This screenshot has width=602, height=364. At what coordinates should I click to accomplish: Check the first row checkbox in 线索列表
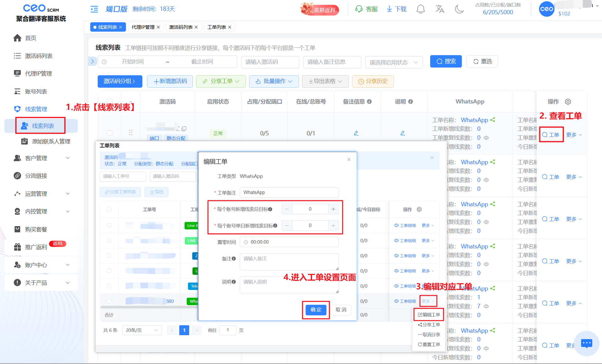[109, 133]
